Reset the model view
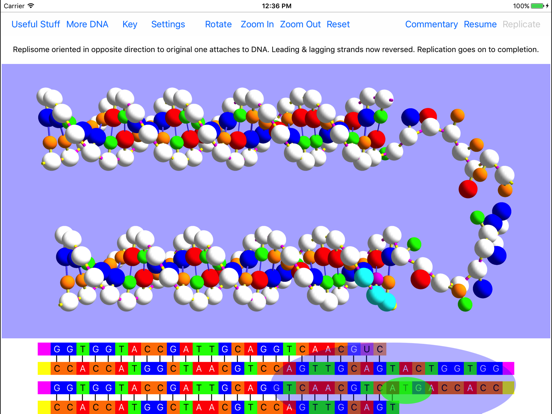This screenshot has height=414, width=552. click(x=338, y=24)
